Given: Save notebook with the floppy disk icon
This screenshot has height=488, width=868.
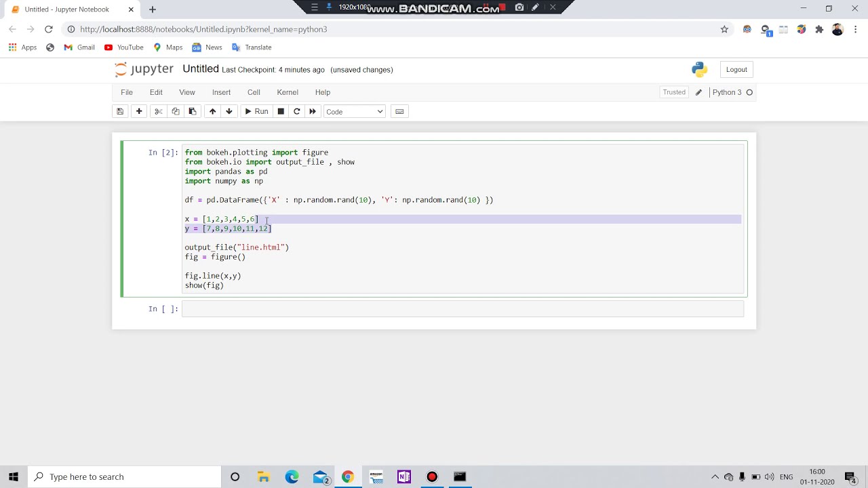Looking at the screenshot, I should click(x=120, y=112).
